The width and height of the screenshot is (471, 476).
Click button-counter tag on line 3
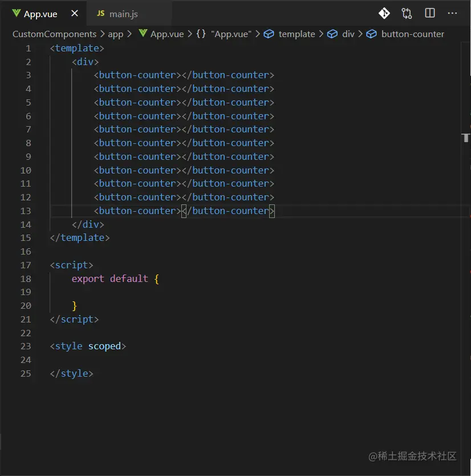pyautogui.click(x=184, y=75)
